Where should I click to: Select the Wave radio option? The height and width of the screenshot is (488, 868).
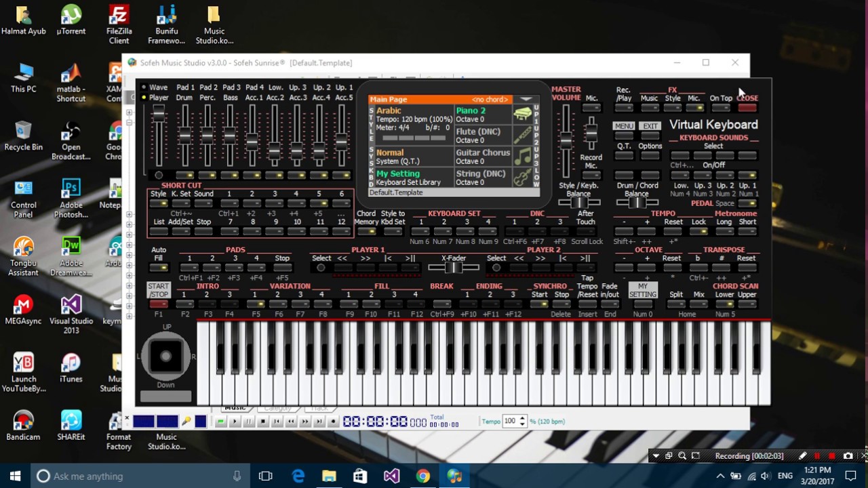tap(144, 87)
